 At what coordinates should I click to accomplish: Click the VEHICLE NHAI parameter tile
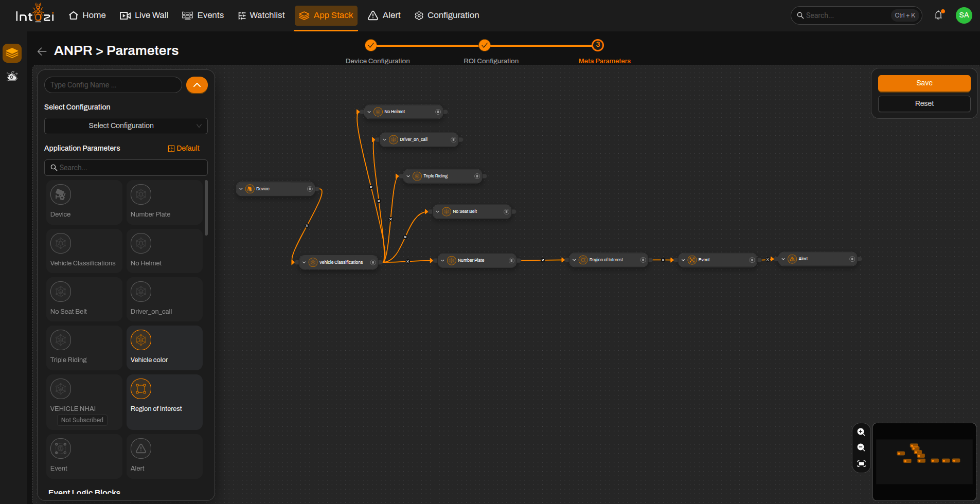click(x=84, y=402)
